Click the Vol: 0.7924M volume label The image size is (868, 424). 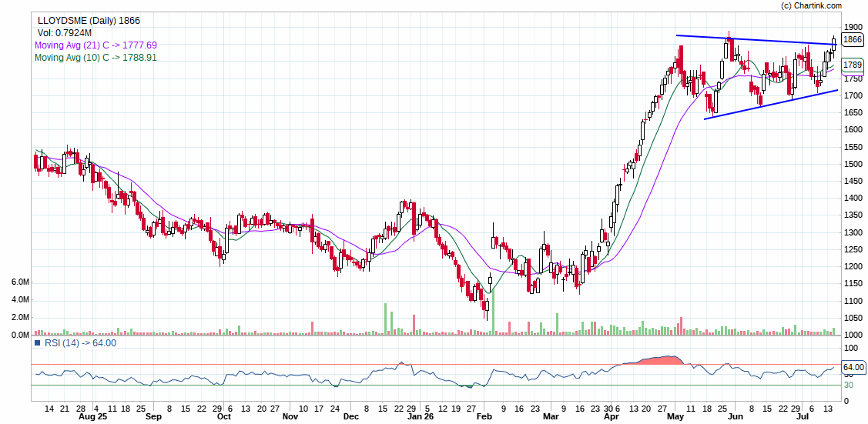[x=65, y=33]
